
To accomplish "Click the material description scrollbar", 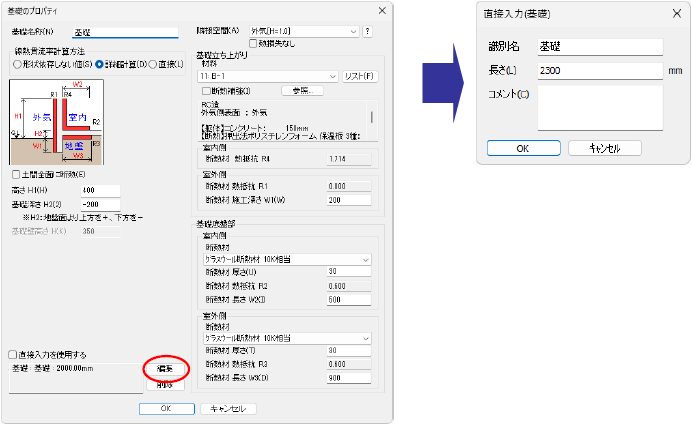I will tap(372, 117).
